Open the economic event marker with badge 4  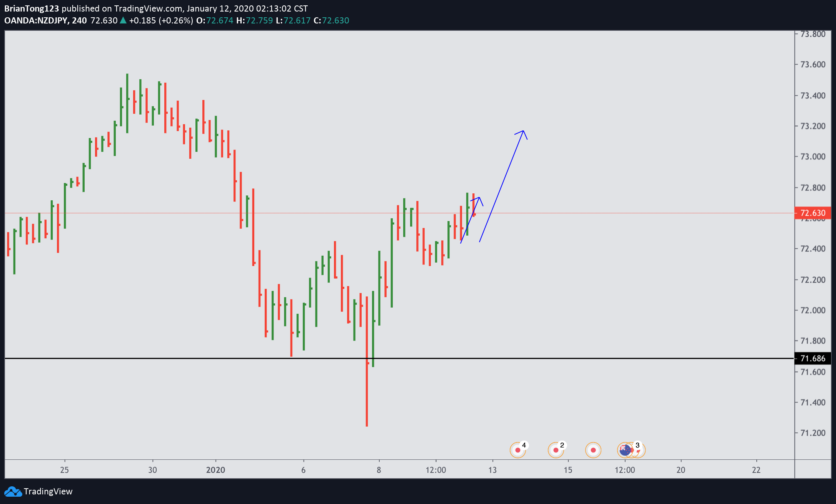coord(518,450)
